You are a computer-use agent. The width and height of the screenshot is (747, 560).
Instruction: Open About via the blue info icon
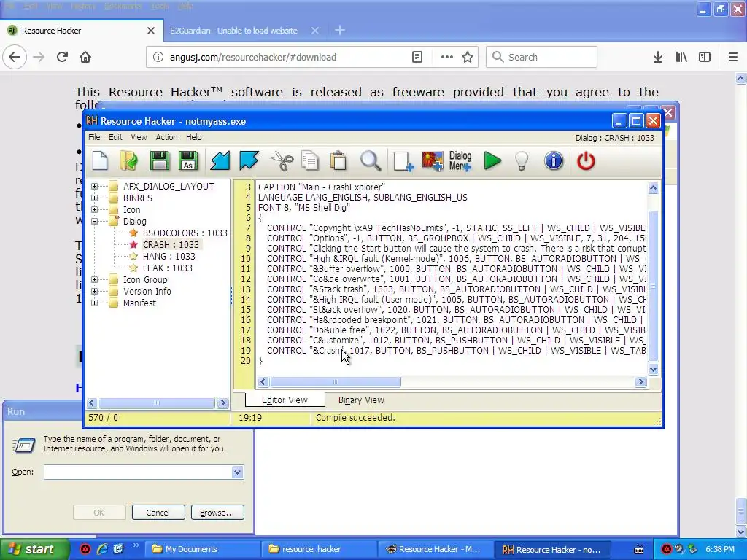(554, 161)
